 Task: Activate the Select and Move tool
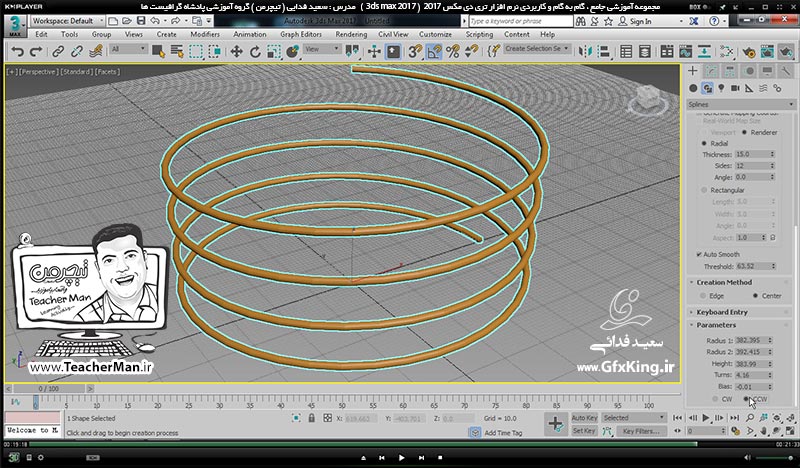(236, 52)
